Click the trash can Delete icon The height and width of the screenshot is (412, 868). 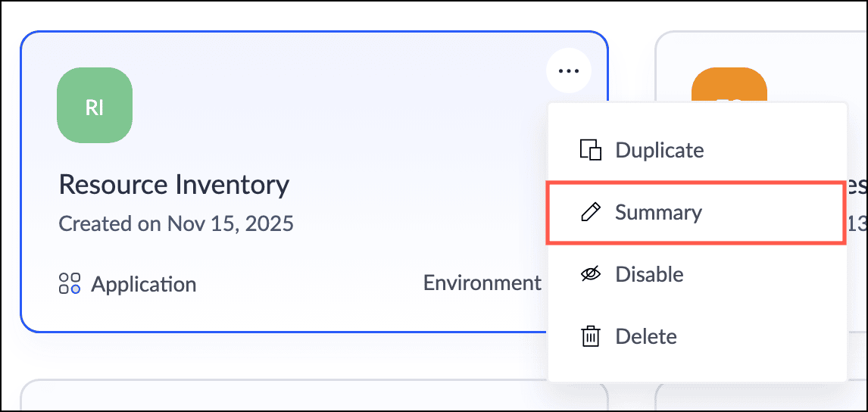(590, 336)
